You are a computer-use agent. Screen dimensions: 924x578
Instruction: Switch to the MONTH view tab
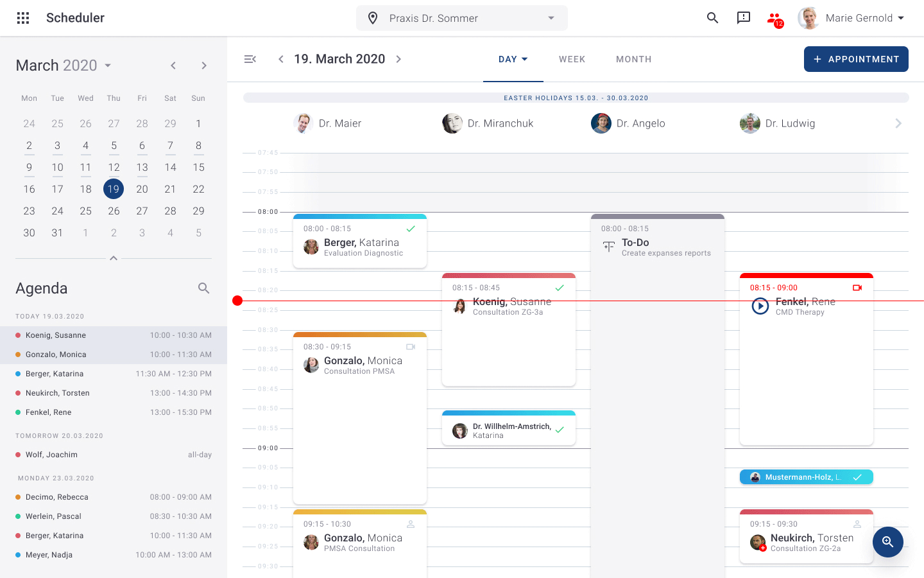coord(633,59)
